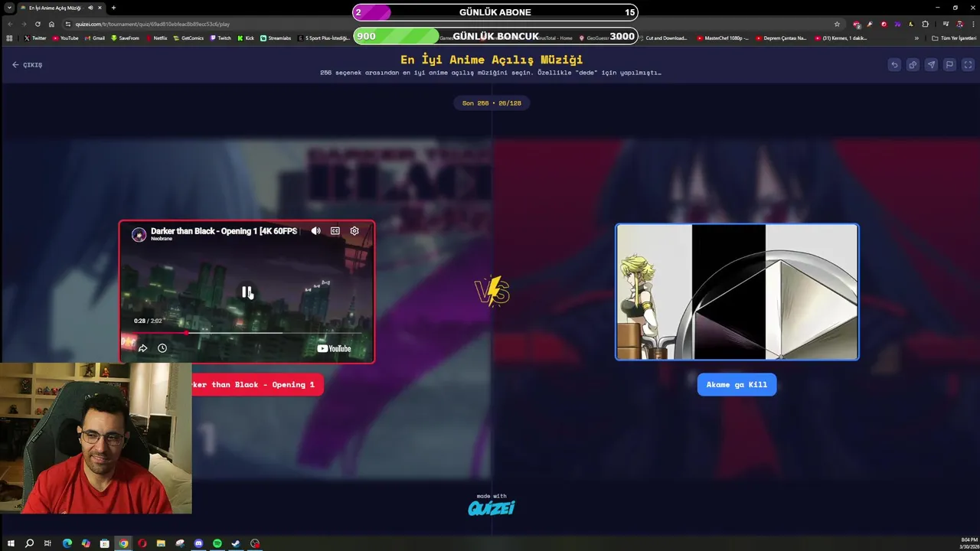Open Streamlabs bookmark
This screenshot has height=551, width=980.
click(276, 38)
